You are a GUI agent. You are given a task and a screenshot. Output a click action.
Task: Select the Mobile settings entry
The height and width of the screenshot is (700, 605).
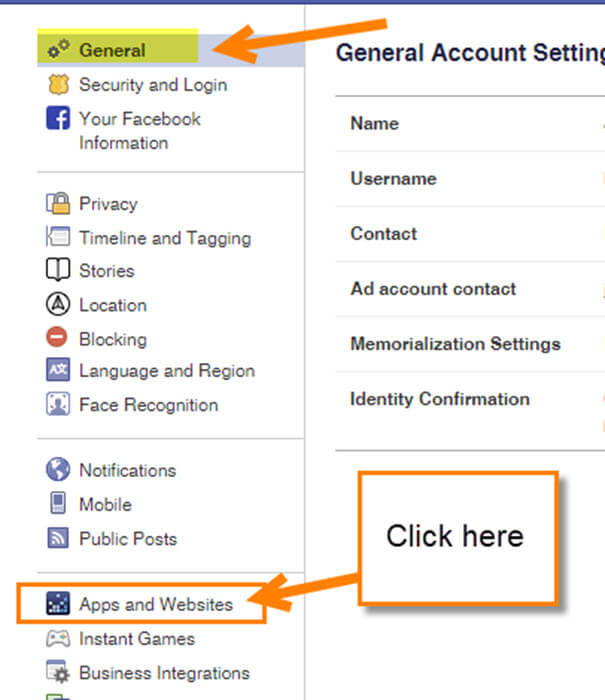coord(105,505)
